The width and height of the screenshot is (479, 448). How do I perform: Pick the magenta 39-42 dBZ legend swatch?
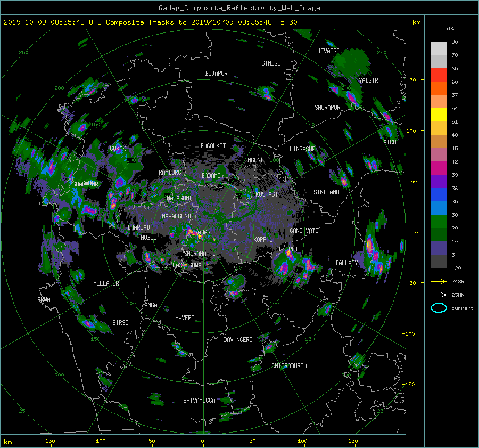coord(439,168)
